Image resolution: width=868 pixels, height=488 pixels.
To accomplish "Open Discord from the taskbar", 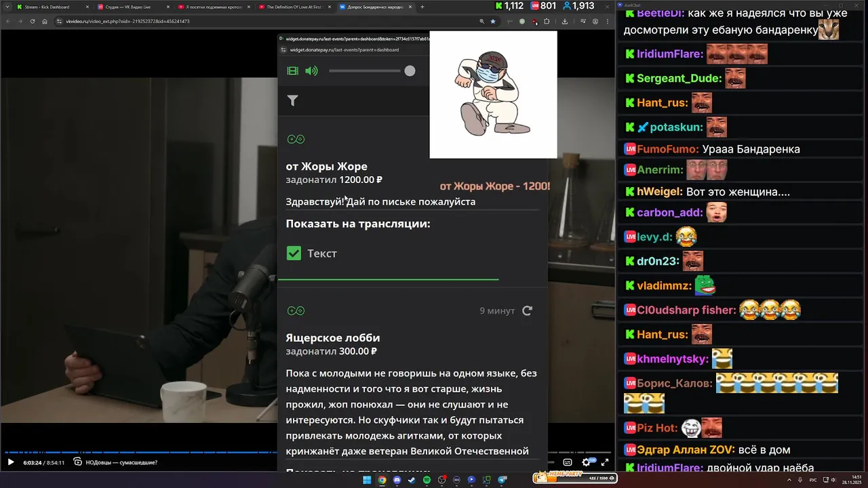I will (x=397, y=480).
